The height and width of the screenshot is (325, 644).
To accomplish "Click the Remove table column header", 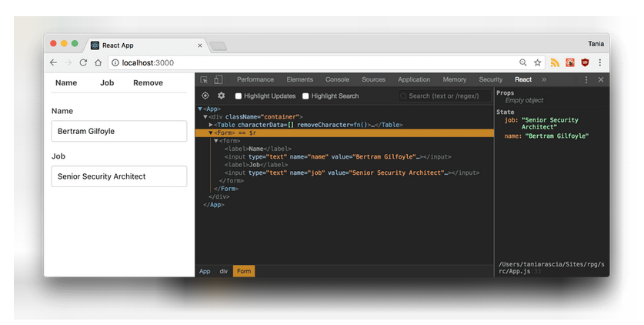I will [148, 83].
